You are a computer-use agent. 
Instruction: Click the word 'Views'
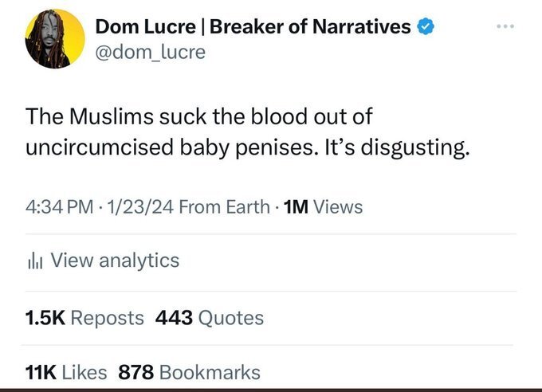click(338, 207)
